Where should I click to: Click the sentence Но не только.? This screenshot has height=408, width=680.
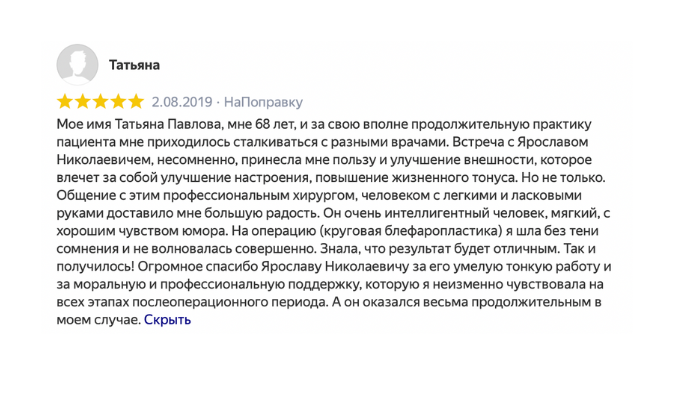click(563, 178)
